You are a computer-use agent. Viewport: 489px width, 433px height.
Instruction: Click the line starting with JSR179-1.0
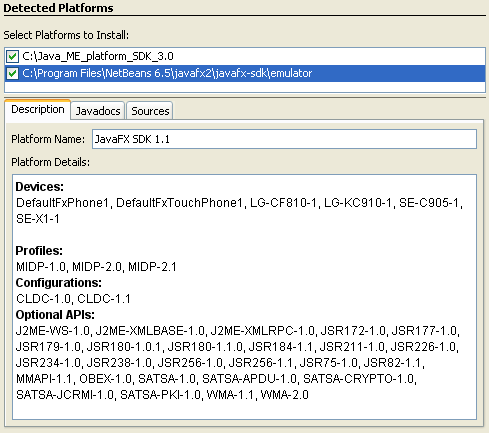click(237, 347)
